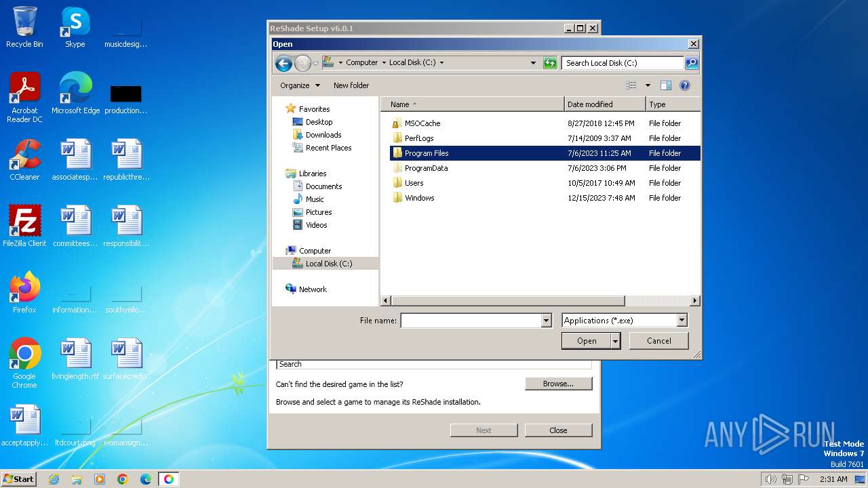The height and width of the screenshot is (488, 868).
Task: Open the view options dropdown arrow
Action: click(648, 85)
